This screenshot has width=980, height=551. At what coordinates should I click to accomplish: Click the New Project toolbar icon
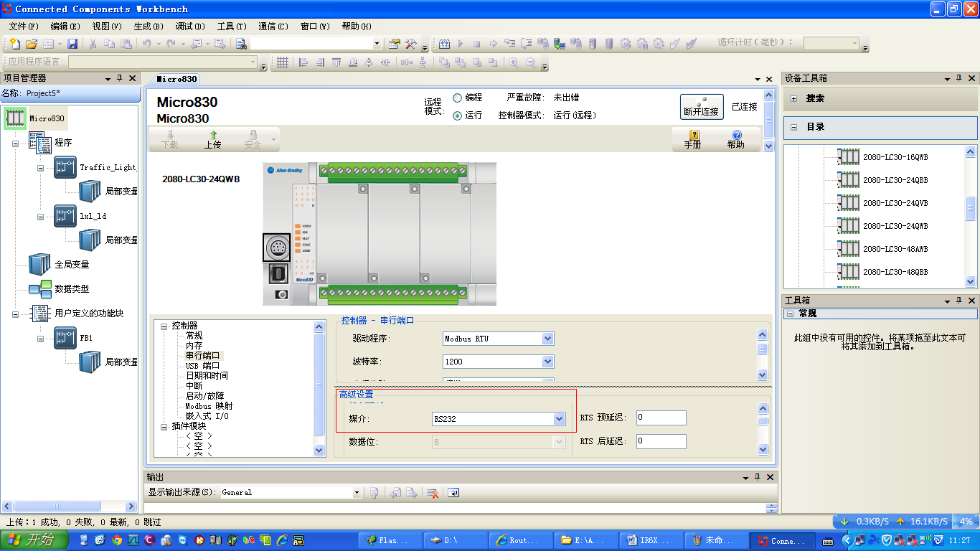(x=14, y=44)
